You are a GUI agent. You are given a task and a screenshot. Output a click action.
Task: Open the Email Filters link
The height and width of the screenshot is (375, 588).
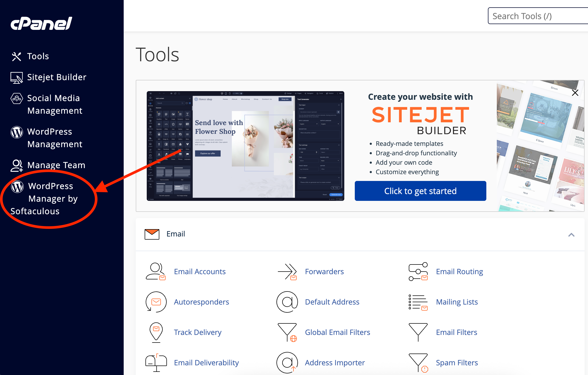click(x=457, y=332)
